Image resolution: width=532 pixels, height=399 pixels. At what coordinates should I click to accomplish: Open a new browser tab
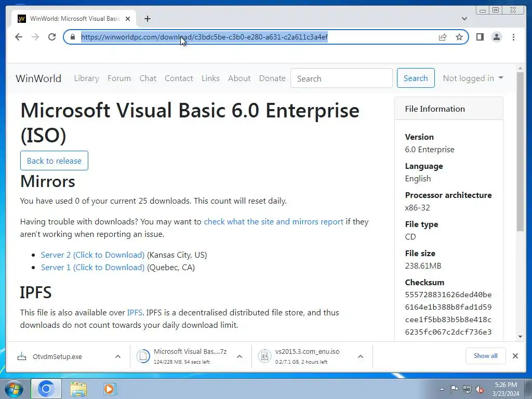pyautogui.click(x=147, y=19)
